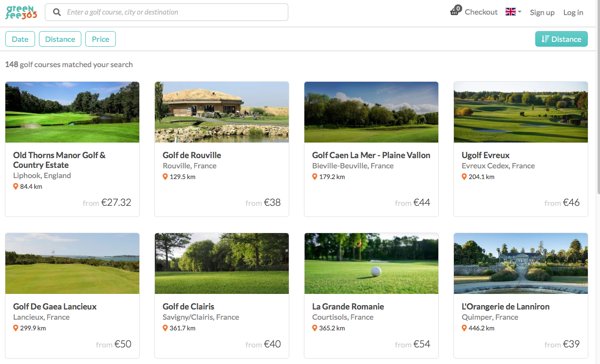Toggle the Distance sort order button
The width and height of the screenshot is (600, 364).
pyautogui.click(x=561, y=39)
